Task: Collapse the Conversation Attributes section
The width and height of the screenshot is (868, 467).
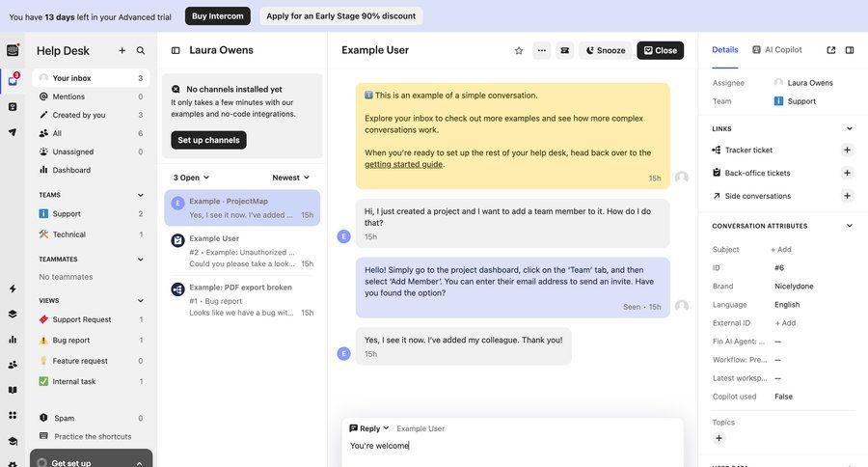Action: pyautogui.click(x=849, y=226)
